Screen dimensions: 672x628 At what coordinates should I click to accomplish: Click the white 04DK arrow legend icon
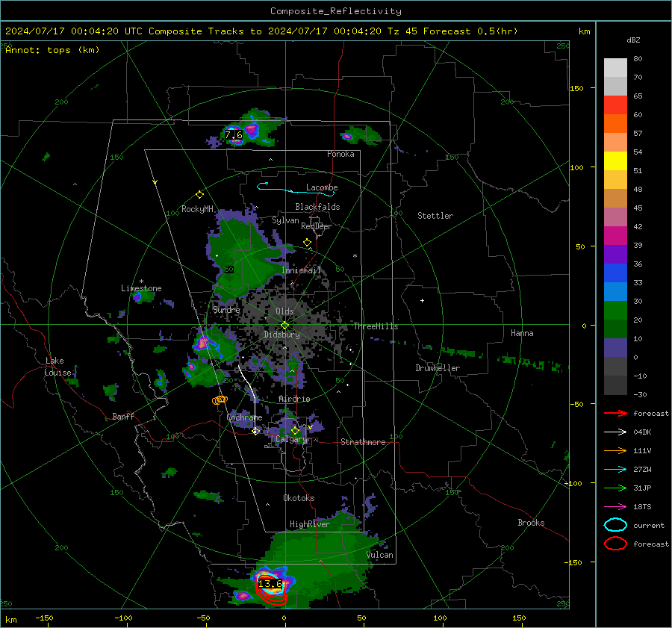pyautogui.click(x=615, y=432)
